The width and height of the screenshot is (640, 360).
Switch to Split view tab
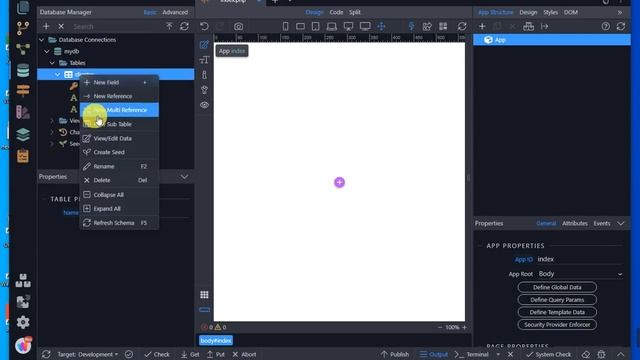(x=355, y=12)
